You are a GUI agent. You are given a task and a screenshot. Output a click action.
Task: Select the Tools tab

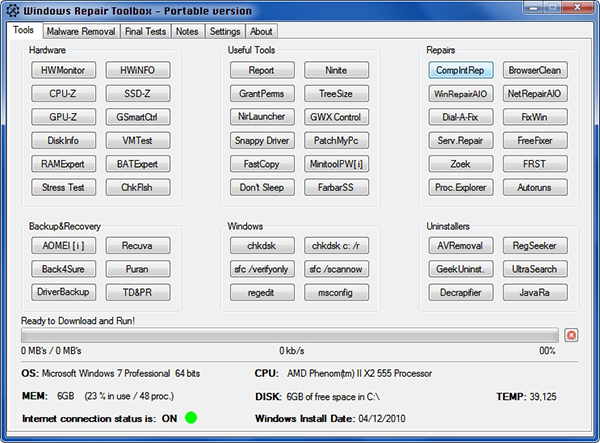pos(23,30)
